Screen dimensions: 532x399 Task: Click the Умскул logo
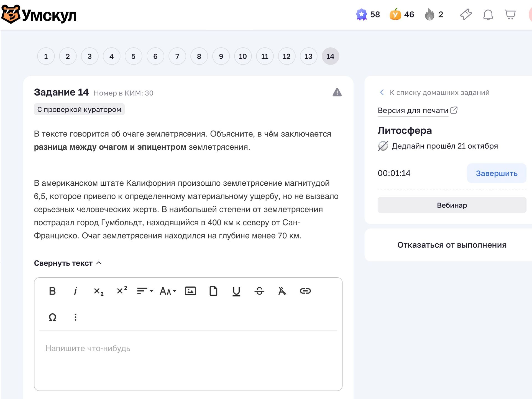pos(39,14)
